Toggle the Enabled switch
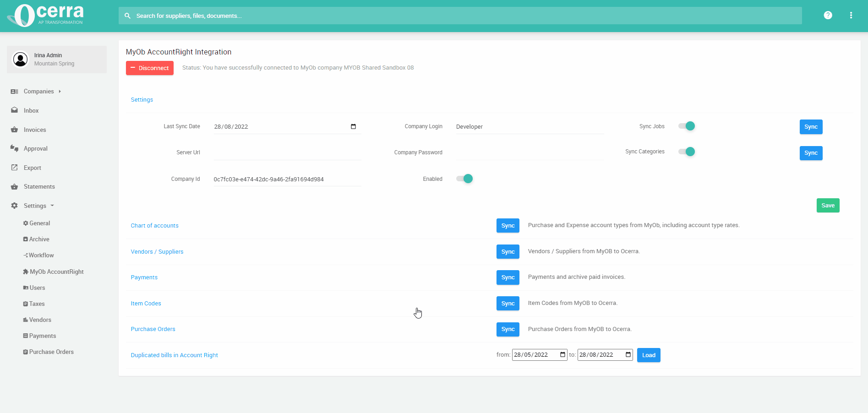868x413 pixels. click(464, 179)
